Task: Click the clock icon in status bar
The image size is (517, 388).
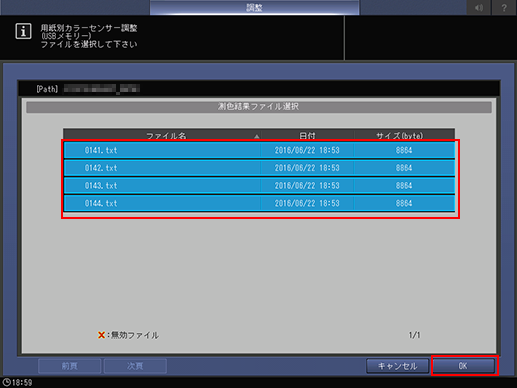Action: pyautogui.click(x=6, y=382)
